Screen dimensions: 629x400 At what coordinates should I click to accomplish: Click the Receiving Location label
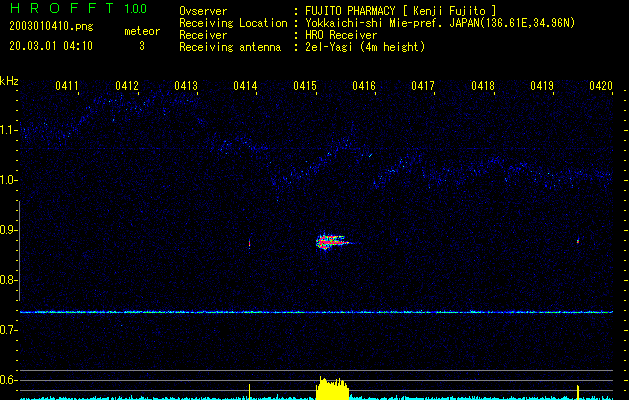tap(233, 23)
